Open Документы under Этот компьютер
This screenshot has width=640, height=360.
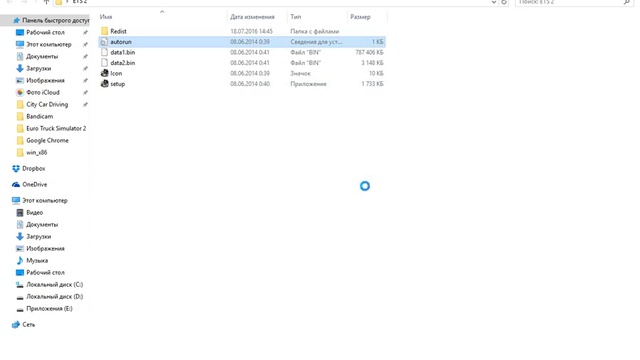coord(42,224)
